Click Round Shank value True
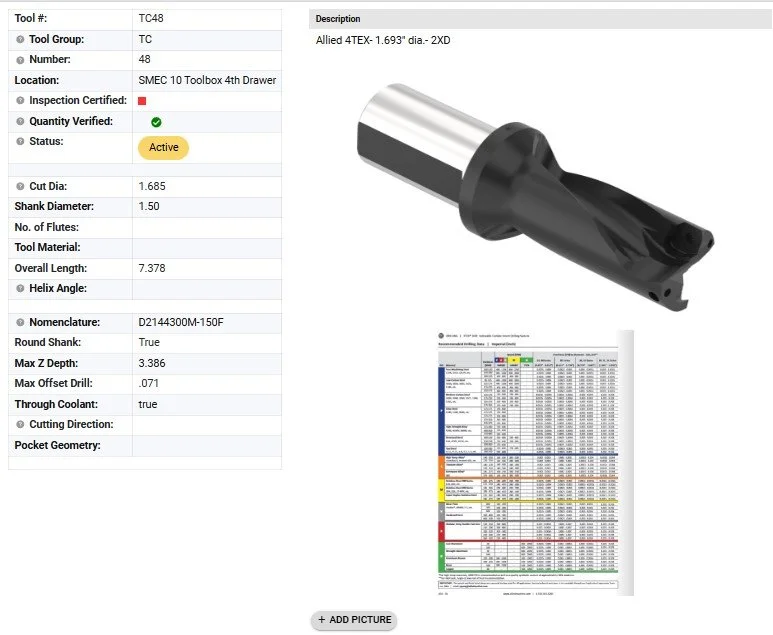773x635 pixels. click(x=149, y=342)
